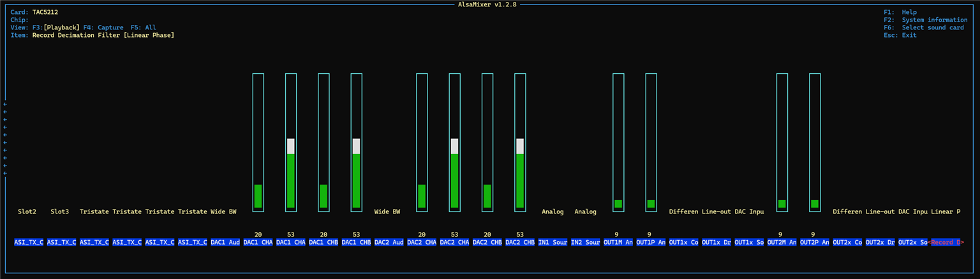Click the DAC2 CHB volume bar at level 53
Viewport: 980px width, 279px height.
(x=520, y=141)
